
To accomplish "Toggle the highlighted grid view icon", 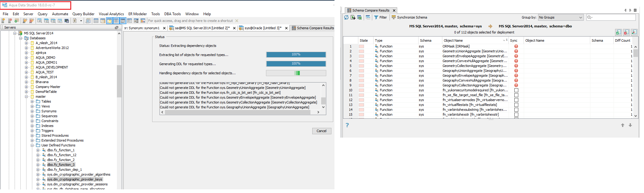I will click(116, 21).
